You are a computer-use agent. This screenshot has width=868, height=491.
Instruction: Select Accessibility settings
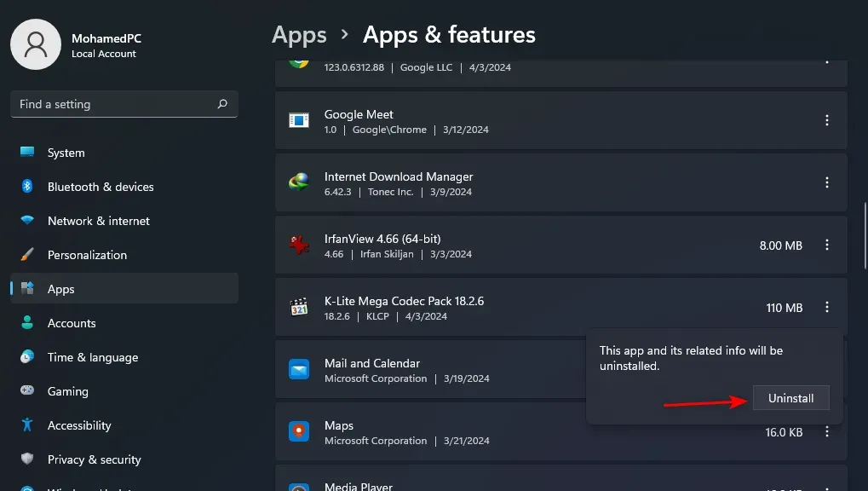[124, 425]
